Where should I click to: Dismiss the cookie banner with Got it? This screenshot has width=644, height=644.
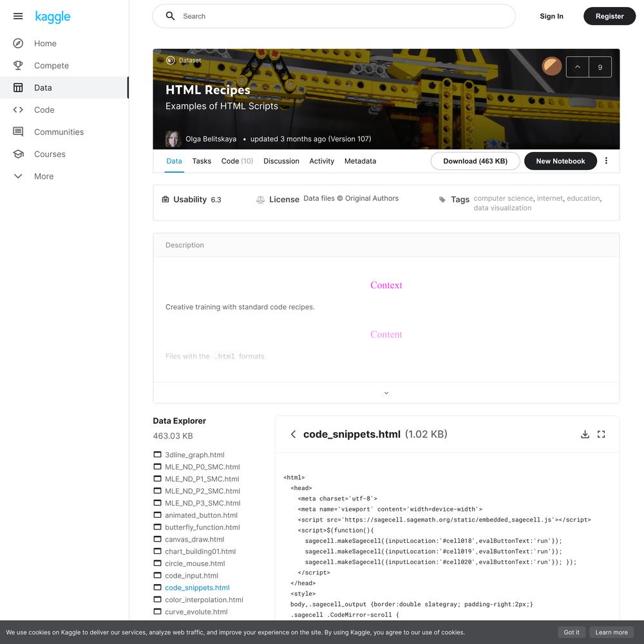[x=571, y=632]
